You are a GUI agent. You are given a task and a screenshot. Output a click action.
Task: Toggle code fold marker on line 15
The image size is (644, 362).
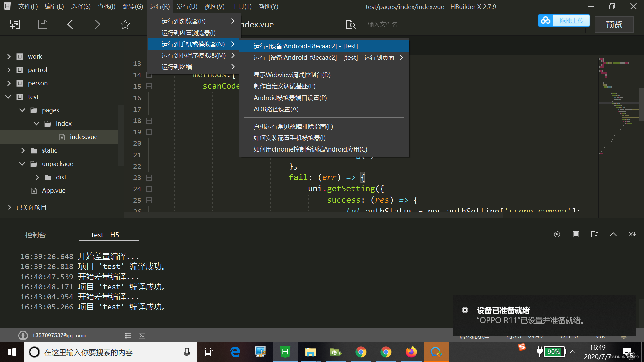(x=149, y=86)
